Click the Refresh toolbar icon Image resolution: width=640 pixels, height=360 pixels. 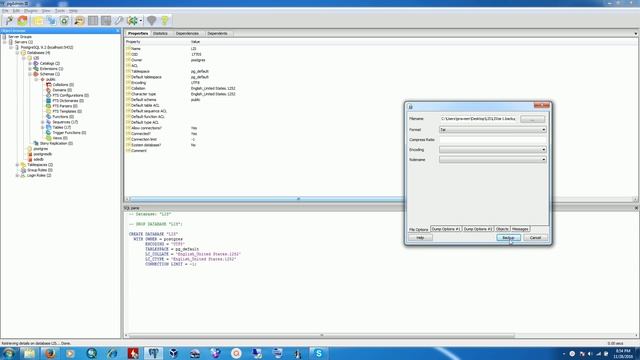coord(23,20)
